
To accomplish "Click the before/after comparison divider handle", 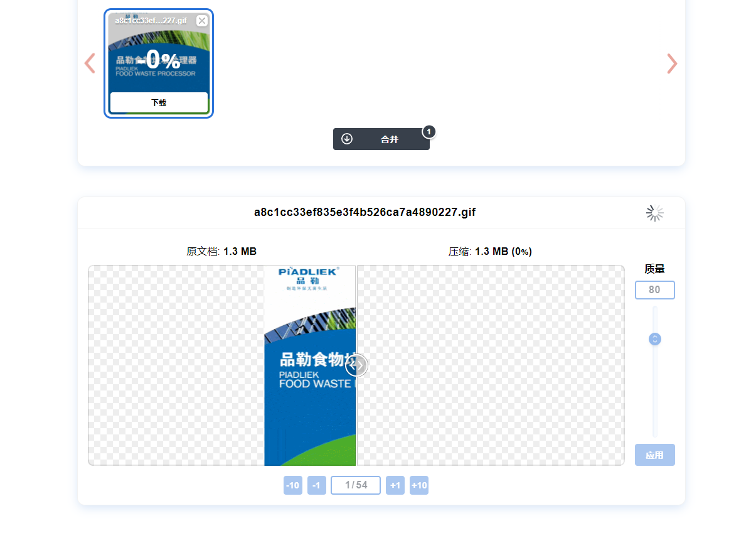I will tap(356, 365).
